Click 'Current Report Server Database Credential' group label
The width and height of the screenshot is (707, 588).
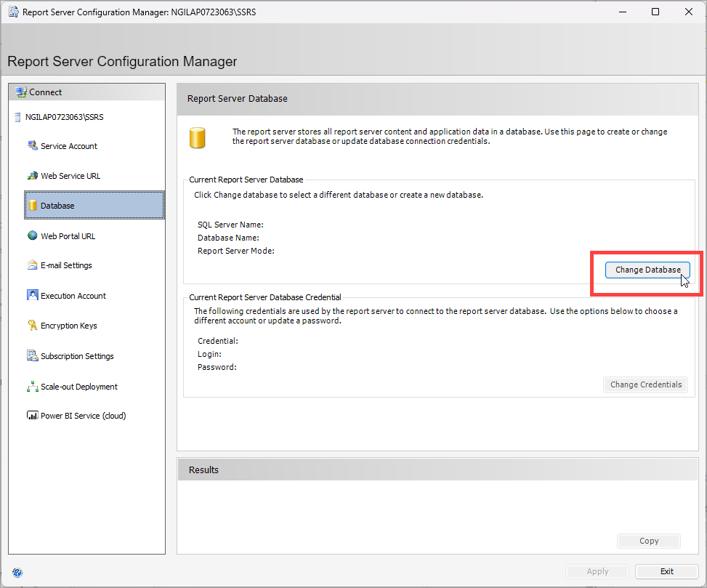(x=265, y=297)
